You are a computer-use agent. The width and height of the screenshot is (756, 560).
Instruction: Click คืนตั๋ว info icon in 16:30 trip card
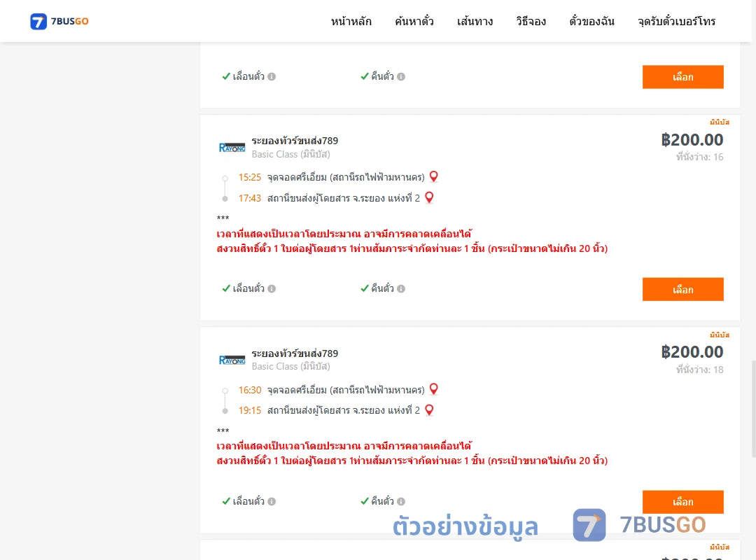pos(401,502)
